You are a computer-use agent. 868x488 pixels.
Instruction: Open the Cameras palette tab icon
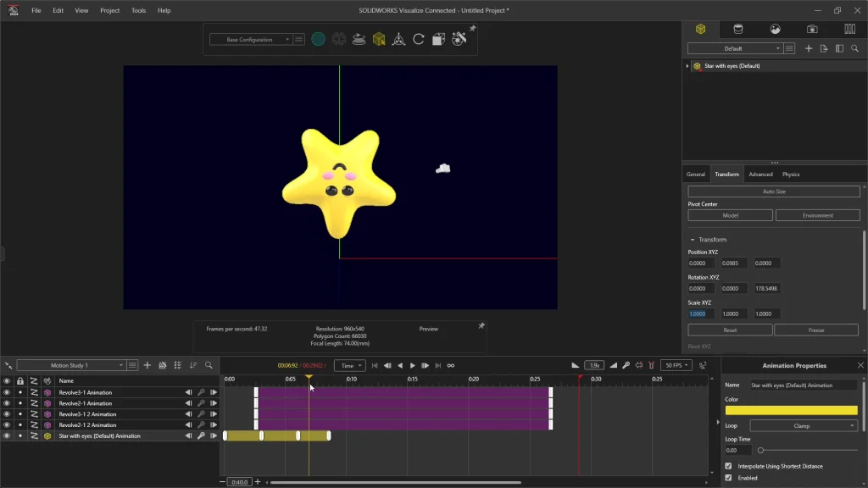(x=812, y=29)
